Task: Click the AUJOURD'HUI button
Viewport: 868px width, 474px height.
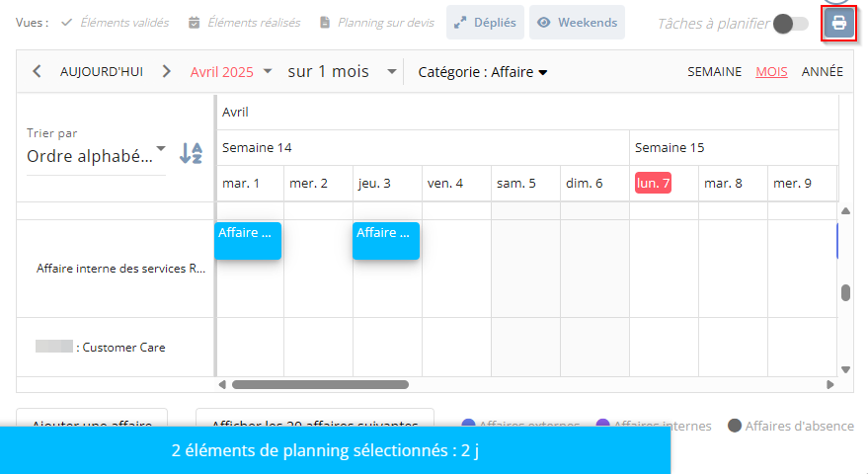Action: click(102, 72)
